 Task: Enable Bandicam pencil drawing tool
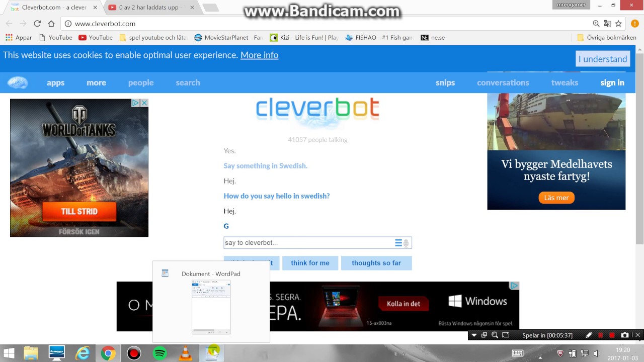[589, 335]
